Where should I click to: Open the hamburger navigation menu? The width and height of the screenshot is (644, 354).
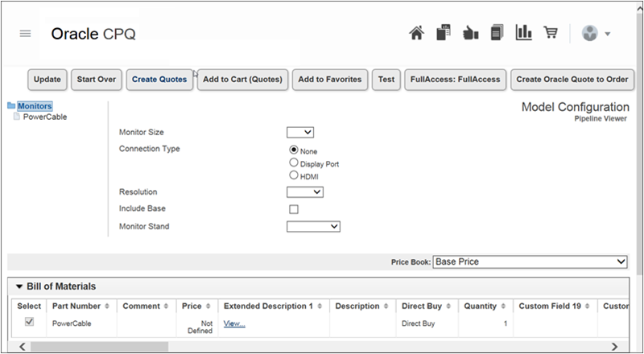(x=25, y=34)
